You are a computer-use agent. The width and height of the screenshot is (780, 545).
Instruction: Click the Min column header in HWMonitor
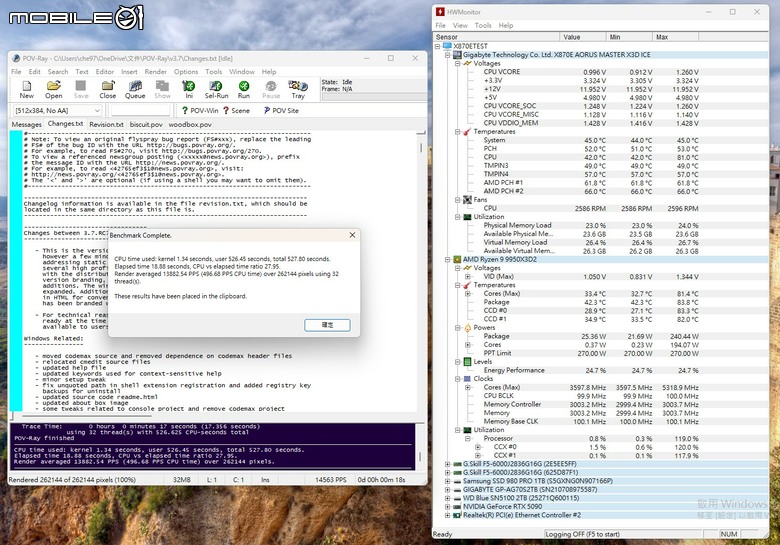(x=629, y=37)
